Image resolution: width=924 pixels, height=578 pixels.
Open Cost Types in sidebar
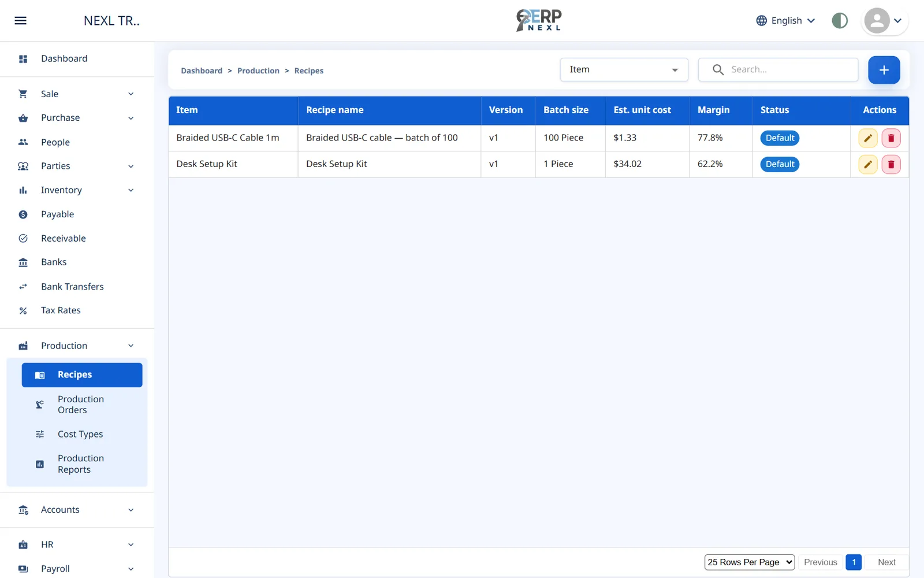pos(82,434)
